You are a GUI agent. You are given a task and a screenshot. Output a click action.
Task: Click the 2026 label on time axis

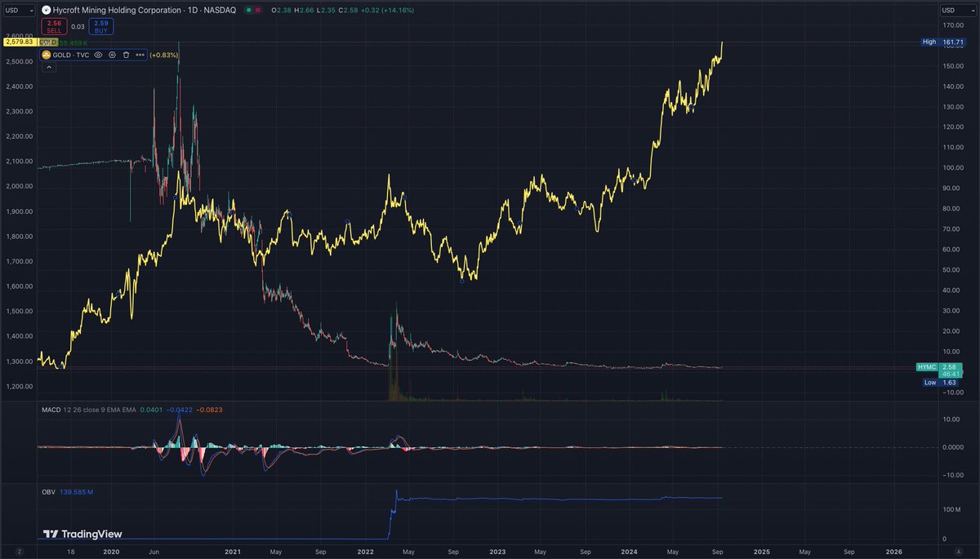pyautogui.click(x=894, y=552)
